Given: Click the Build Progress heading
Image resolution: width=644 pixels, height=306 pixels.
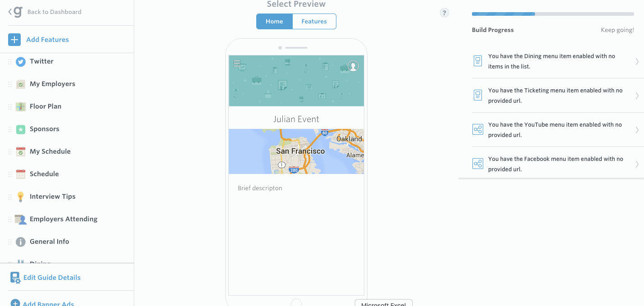Looking at the screenshot, I should [x=493, y=30].
